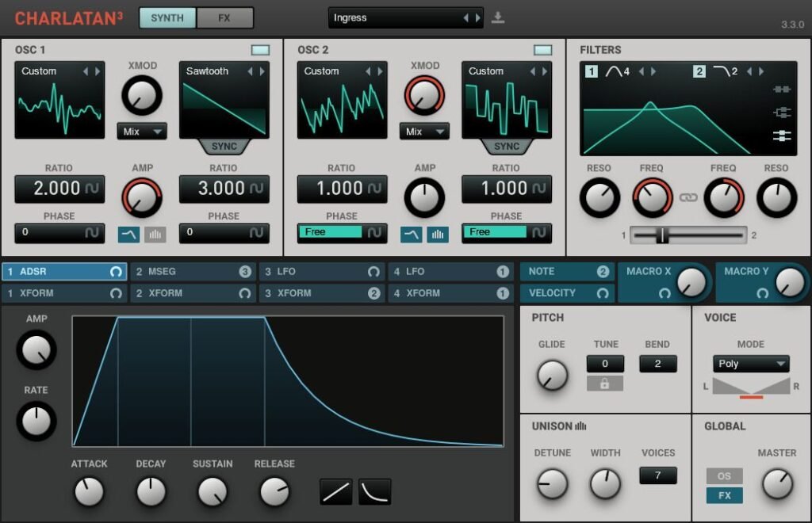The height and width of the screenshot is (523, 812).
Task: Click the save preset icon next to Ingress
Action: tap(498, 17)
